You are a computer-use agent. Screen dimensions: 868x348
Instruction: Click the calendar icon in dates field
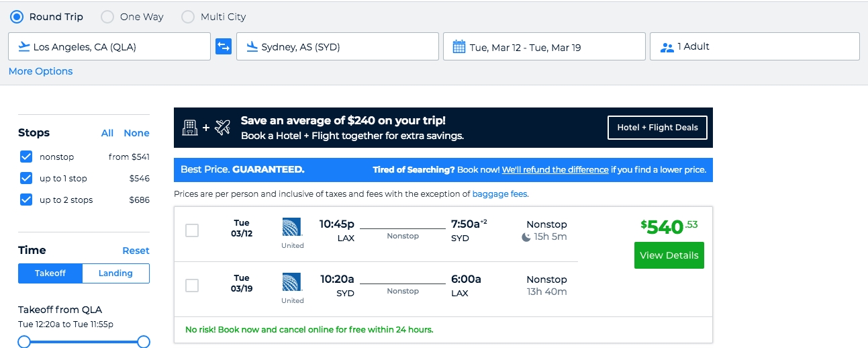(x=459, y=47)
